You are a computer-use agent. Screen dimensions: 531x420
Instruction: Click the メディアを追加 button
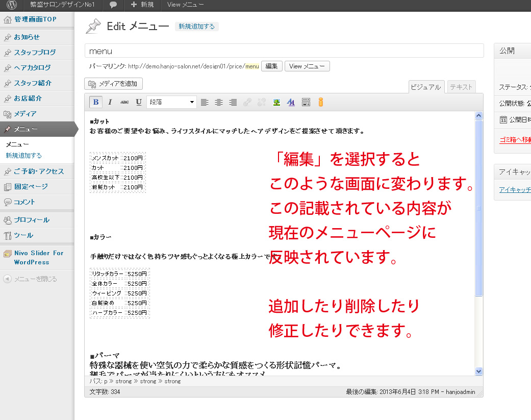(113, 84)
